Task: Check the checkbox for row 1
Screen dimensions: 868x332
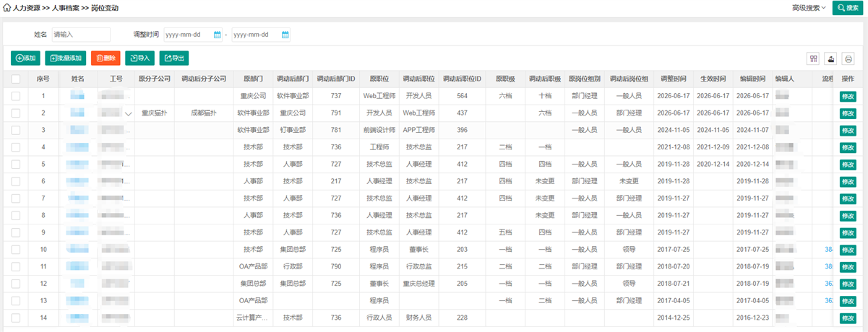Action: (x=16, y=95)
